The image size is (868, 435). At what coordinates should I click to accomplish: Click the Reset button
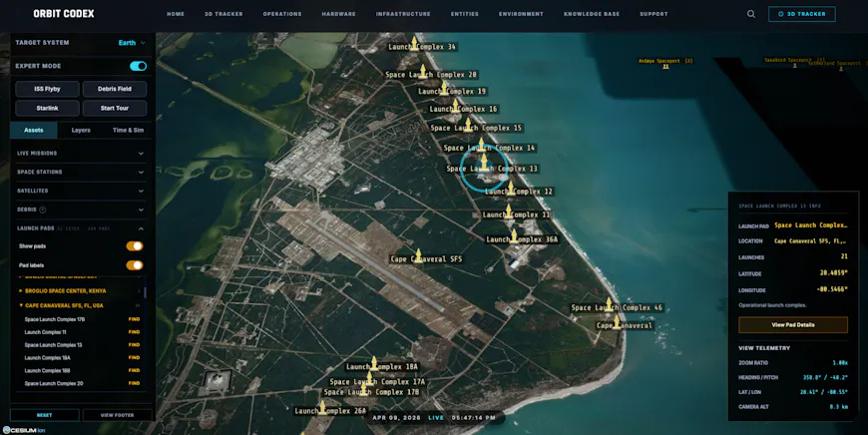tap(45, 415)
